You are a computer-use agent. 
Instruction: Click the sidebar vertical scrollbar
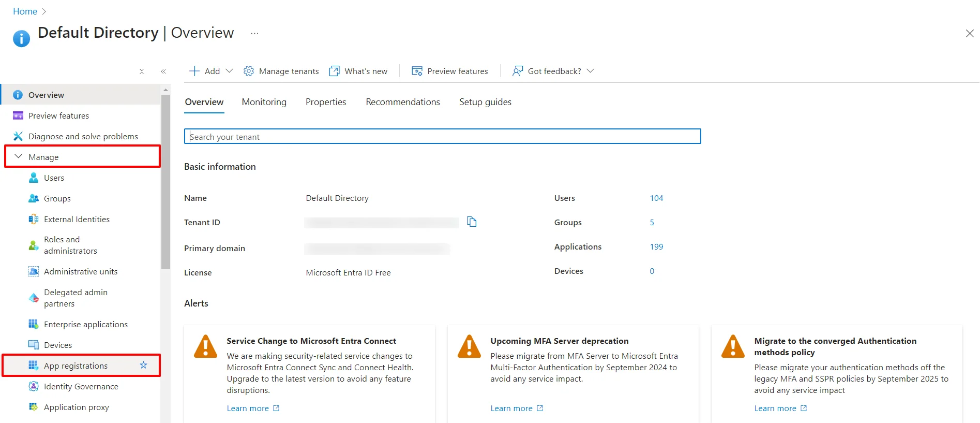pos(165,181)
